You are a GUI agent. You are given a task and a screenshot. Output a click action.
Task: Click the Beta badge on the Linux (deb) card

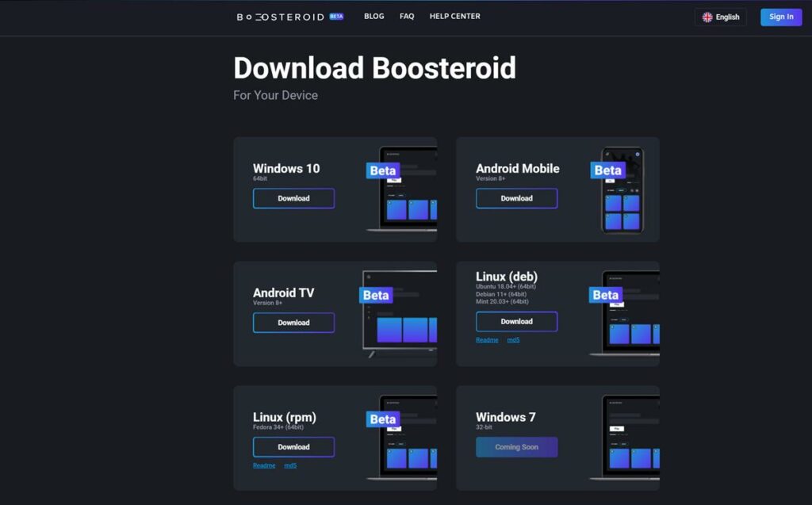pyautogui.click(x=605, y=295)
